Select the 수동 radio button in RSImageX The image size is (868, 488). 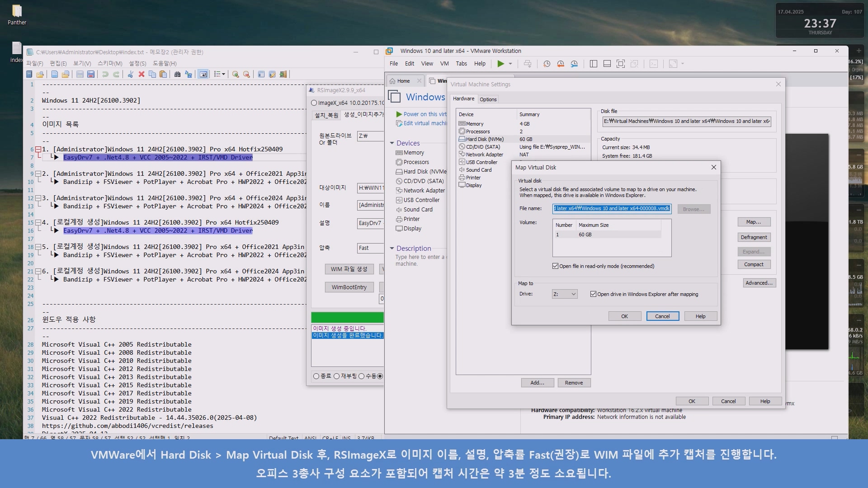tap(362, 376)
